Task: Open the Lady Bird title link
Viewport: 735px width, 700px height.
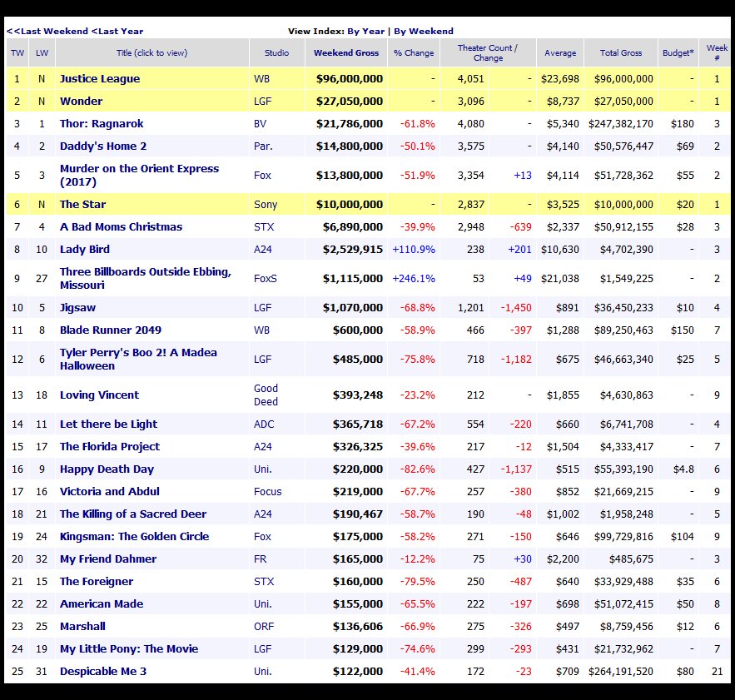Action: [x=84, y=250]
